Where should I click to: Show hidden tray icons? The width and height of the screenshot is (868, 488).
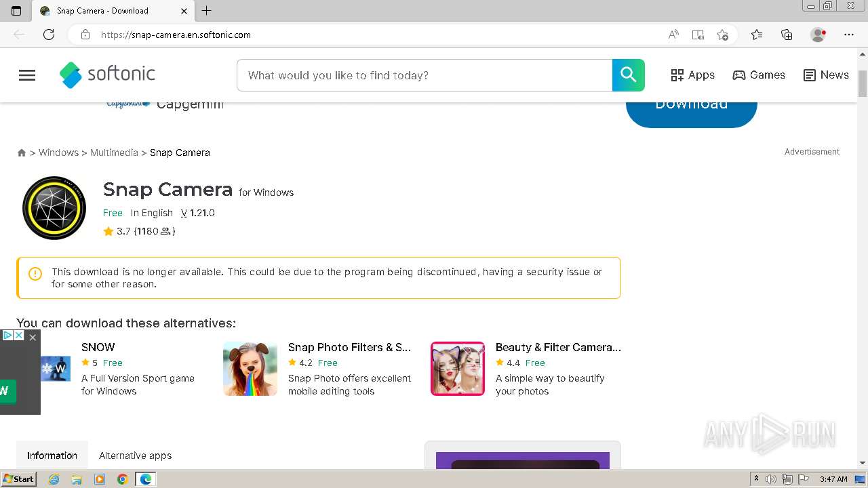tap(757, 479)
